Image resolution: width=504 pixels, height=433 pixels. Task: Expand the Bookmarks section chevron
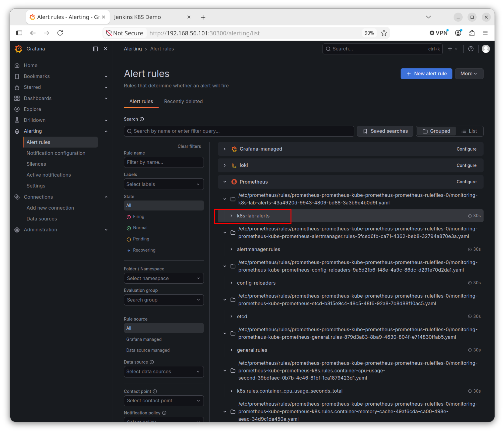click(x=106, y=76)
